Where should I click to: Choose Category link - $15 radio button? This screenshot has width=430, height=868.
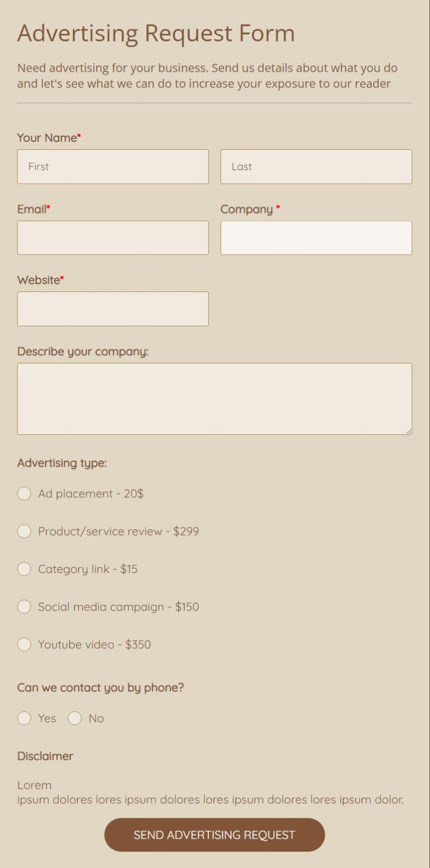tap(24, 569)
